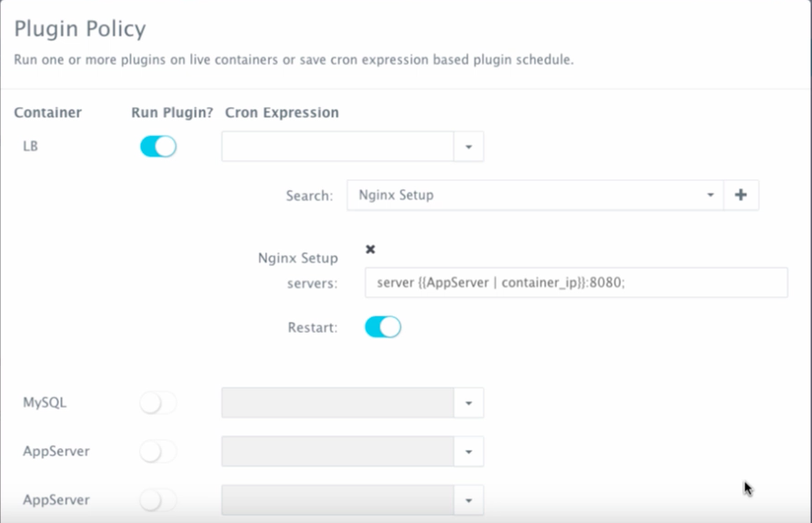Open the LB cron expression dropdown arrow
This screenshot has width=812, height=523.
[x=468, y=146]
